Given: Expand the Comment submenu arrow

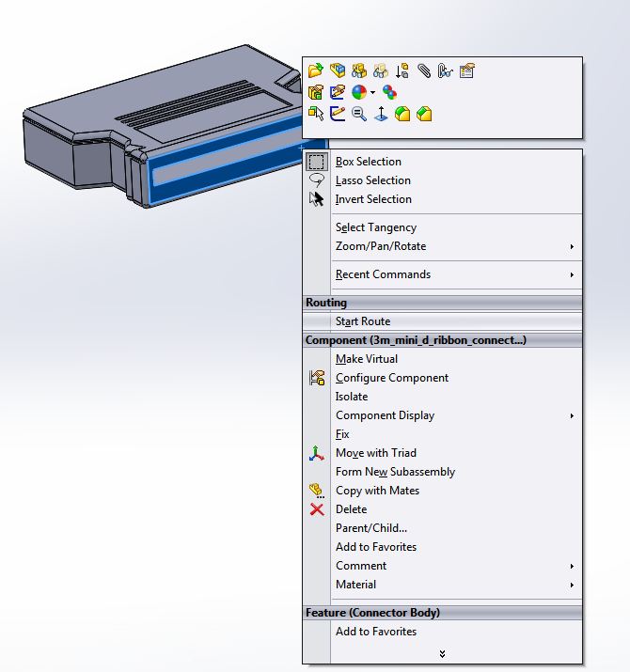Looking at the screenshot, I should coord(572,566).
